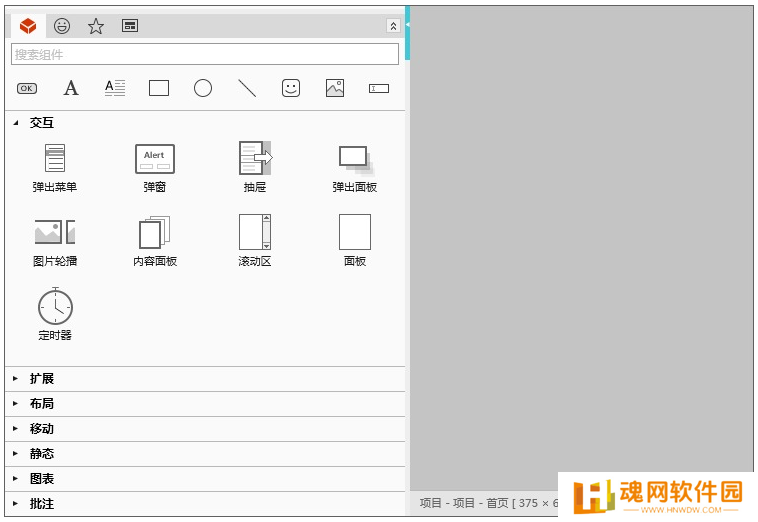Collapse panel with double-chevron button

coord(393,26)
